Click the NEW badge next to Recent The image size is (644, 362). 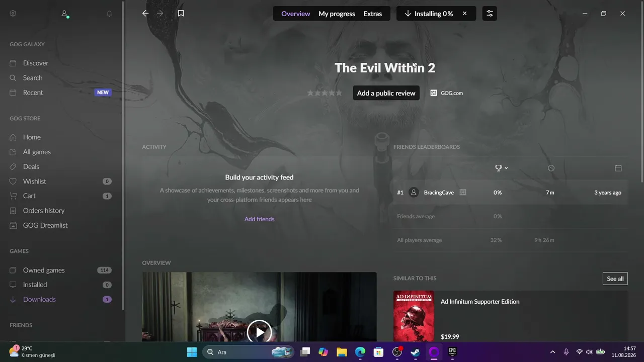coord(103,93)
